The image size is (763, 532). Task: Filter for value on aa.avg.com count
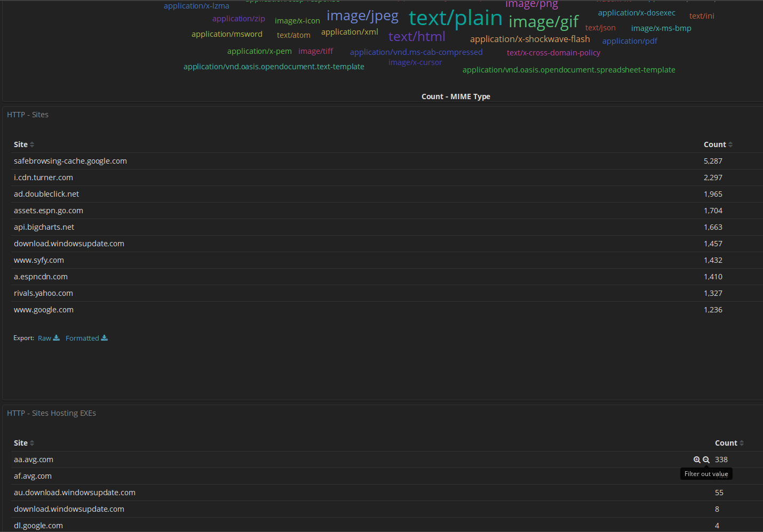coord(697,459)
